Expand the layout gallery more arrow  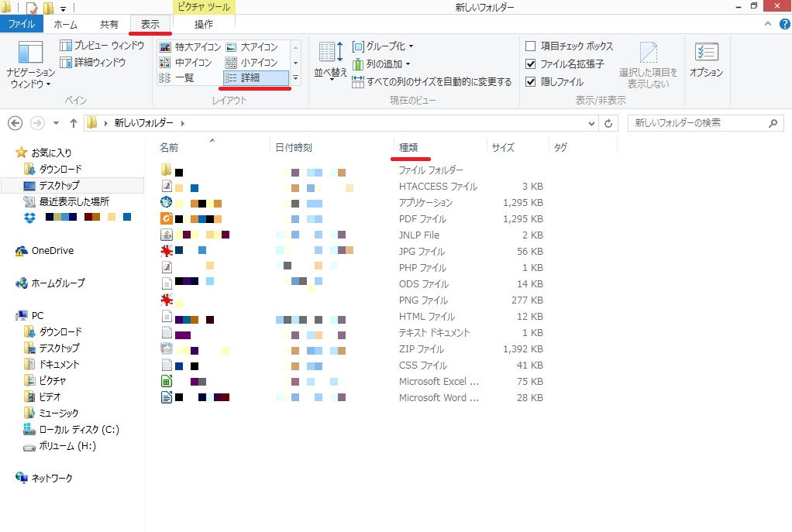(295, 77)
